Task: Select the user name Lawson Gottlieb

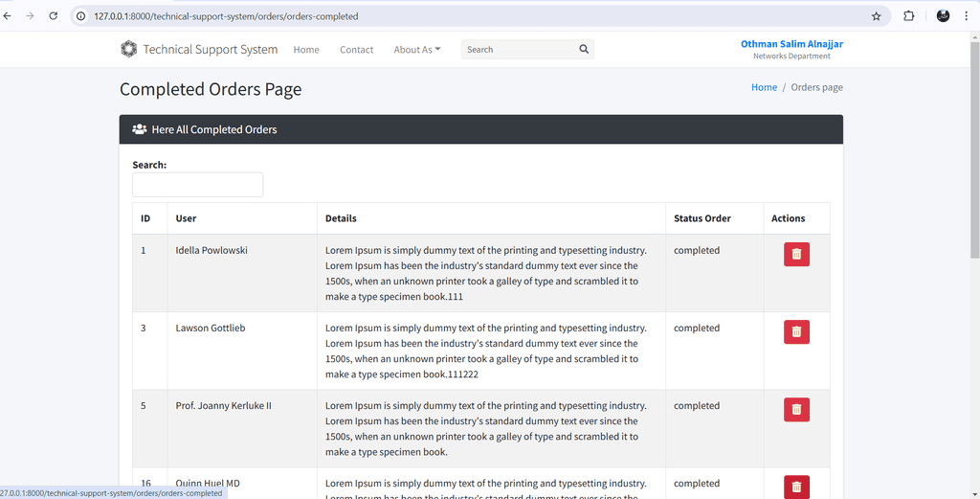Action: point(210,328)
